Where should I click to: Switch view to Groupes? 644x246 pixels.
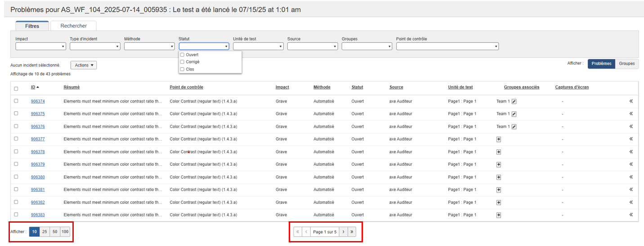(x=626, y=64)
